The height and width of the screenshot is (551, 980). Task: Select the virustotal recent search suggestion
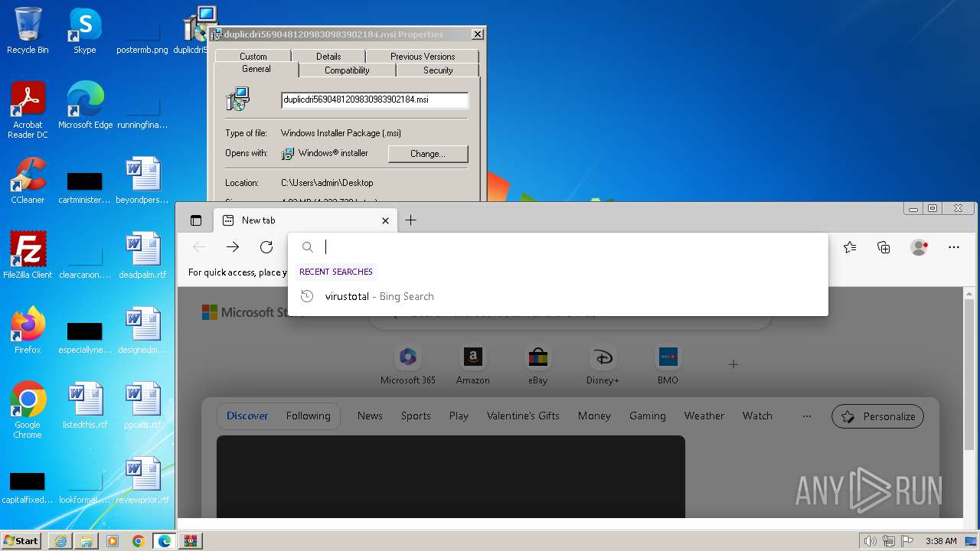click(558, 296)
